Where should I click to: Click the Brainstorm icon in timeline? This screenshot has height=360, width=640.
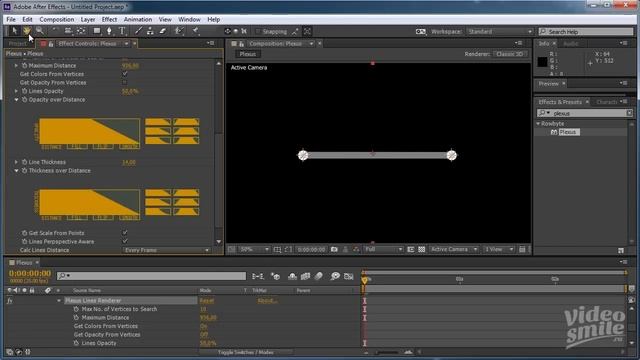(335, 276)
